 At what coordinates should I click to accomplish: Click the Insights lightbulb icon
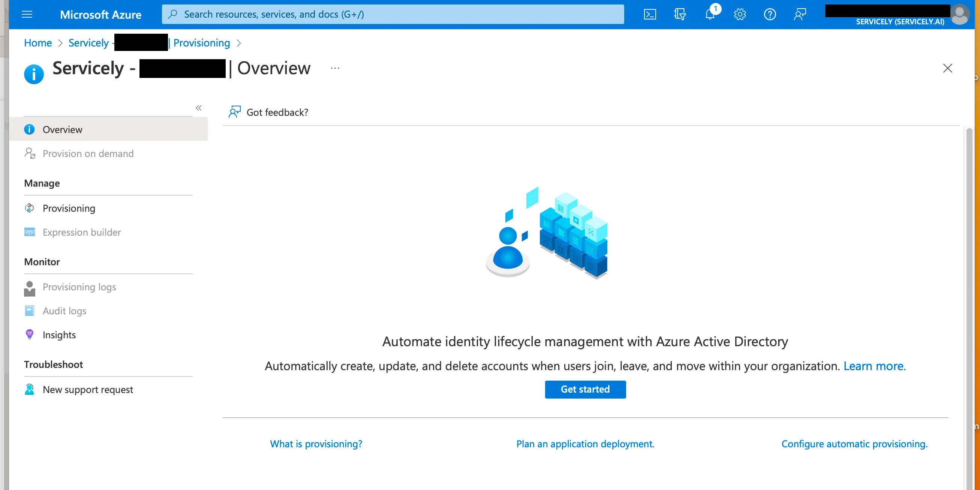pyautogui.click(x=29, y=335)
